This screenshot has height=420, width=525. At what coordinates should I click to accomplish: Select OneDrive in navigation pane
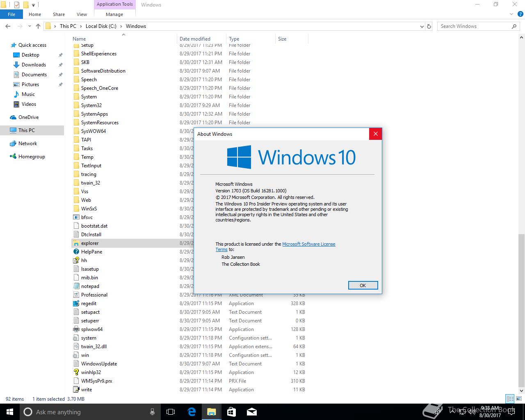point(28,117)
